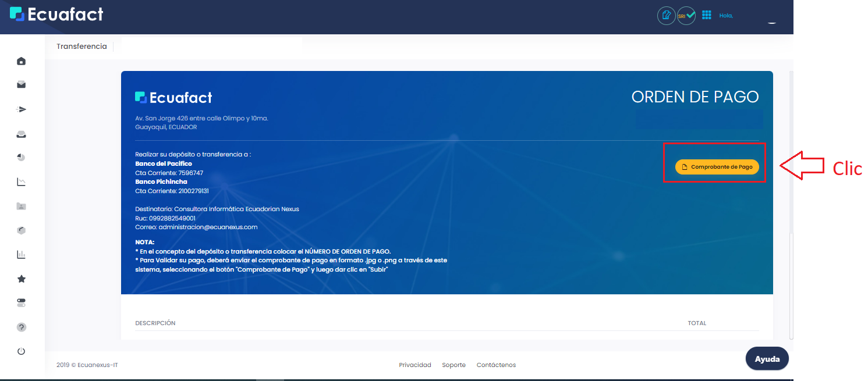Screen dimensions: 868x381
Task: Follow the Soporte footer link
Action: coord(454,365)
